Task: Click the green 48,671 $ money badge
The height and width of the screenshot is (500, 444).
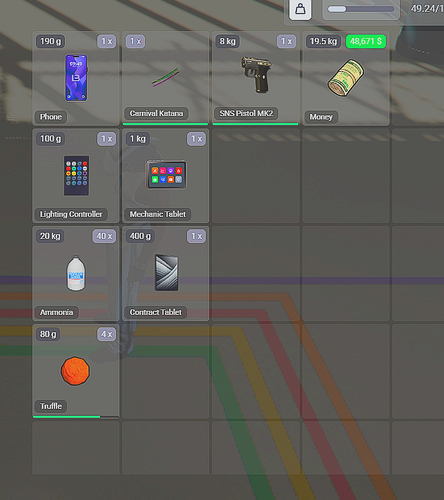Action: [366, 41]
